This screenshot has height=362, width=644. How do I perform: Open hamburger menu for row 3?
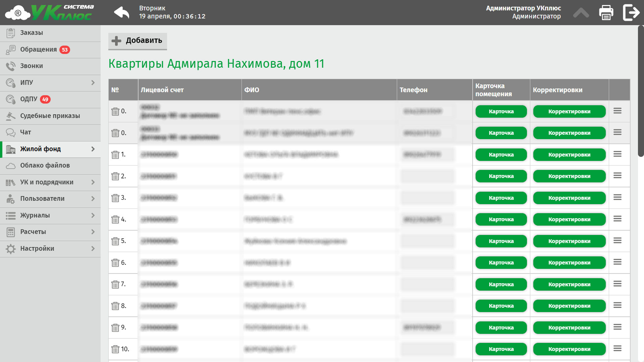coord(618,197)
